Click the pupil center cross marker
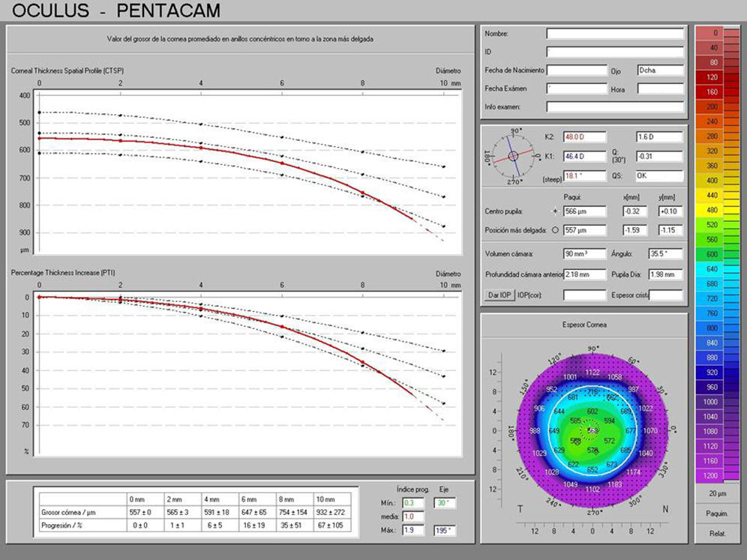This screenshot has width=747, height=560. click(555, 212)
